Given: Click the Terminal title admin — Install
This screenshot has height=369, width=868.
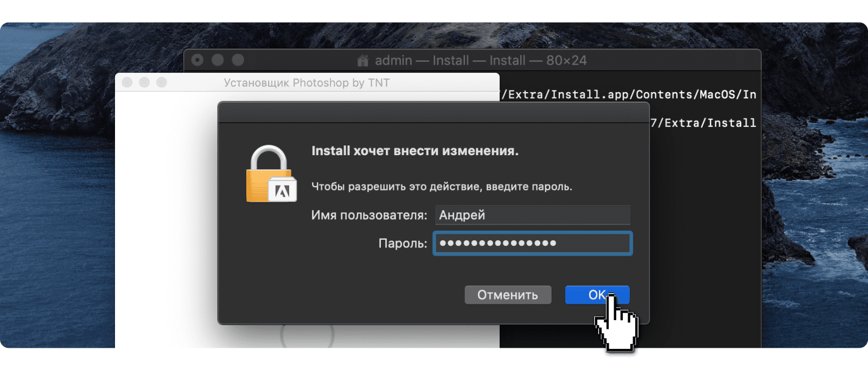Looking at the screenshot, I should 480,60.
